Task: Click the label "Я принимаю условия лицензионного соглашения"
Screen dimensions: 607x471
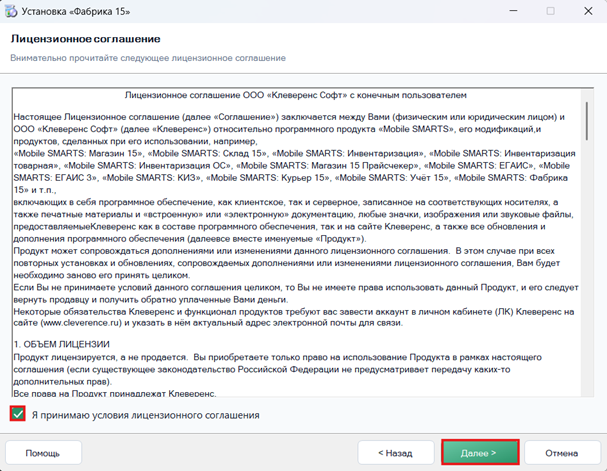Action: 146,415
